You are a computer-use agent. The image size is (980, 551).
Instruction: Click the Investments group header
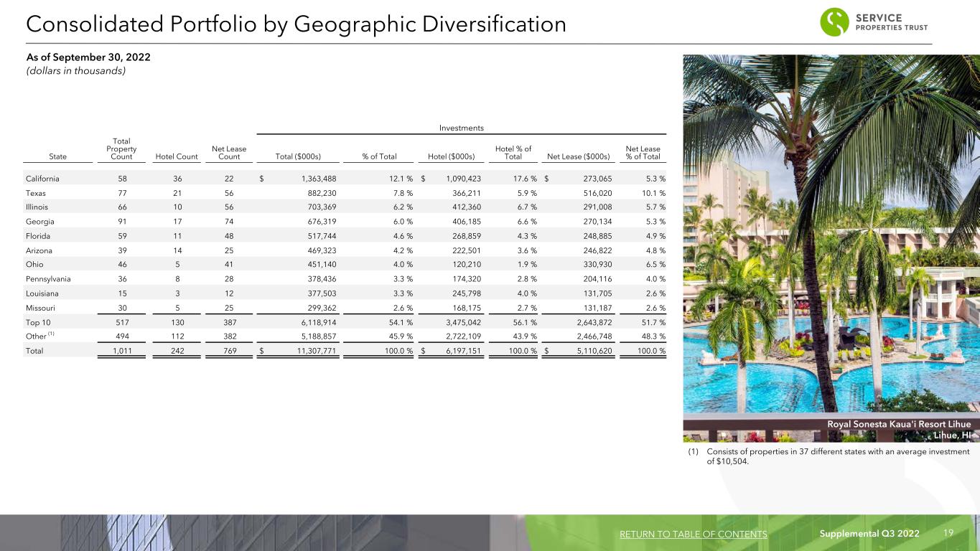pos(462,128)
